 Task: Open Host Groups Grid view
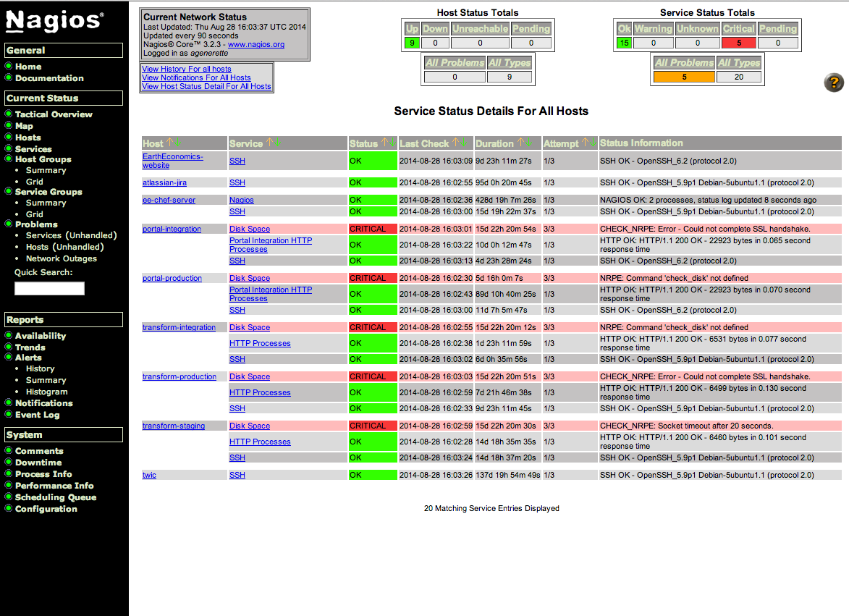point(35,182)
